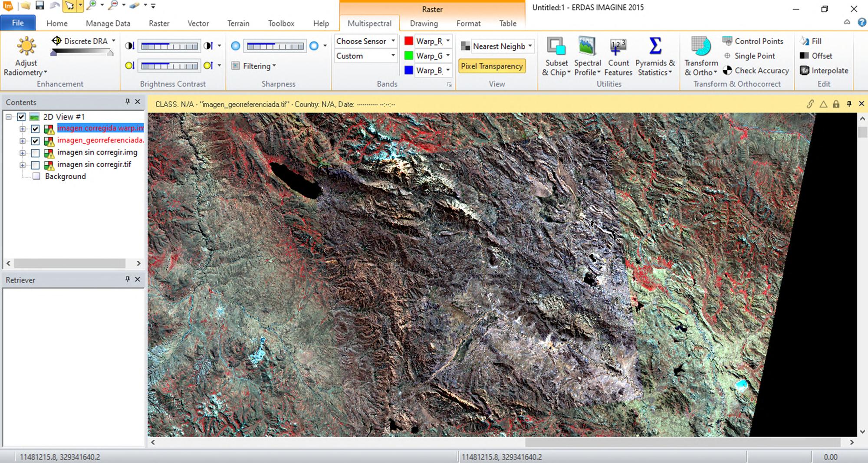This screenshot has width=868, height=463.
Task: Show the imagen sin corregir.tif layer
Action: coord(36,165)
